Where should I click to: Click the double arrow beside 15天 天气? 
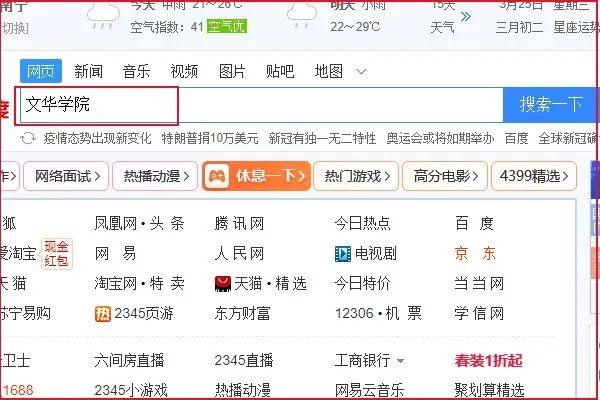coord(466,16)
